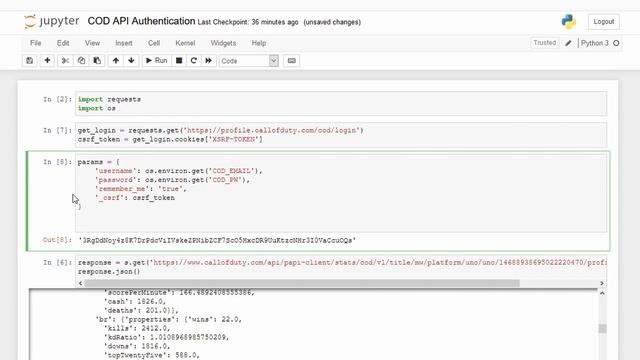Click inside the params code cell
The image size is (640, 360).
click(x=341, y=193)
